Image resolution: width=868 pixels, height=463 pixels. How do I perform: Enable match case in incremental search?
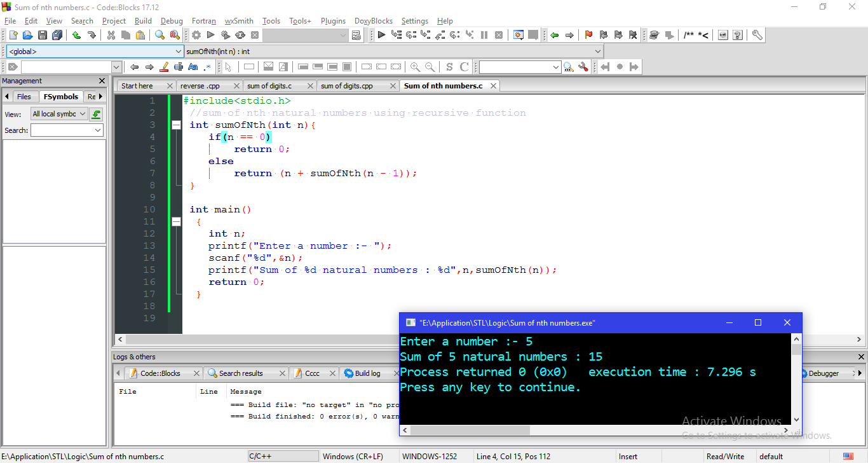coord(193,66)
